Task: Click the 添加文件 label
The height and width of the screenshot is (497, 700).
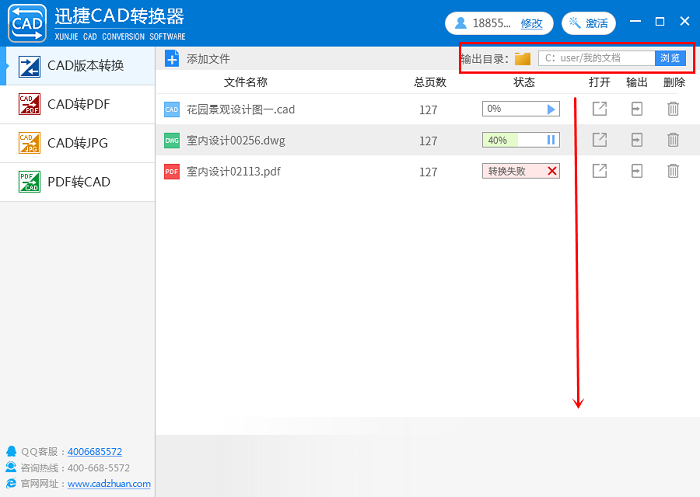Action: [208, 59]
